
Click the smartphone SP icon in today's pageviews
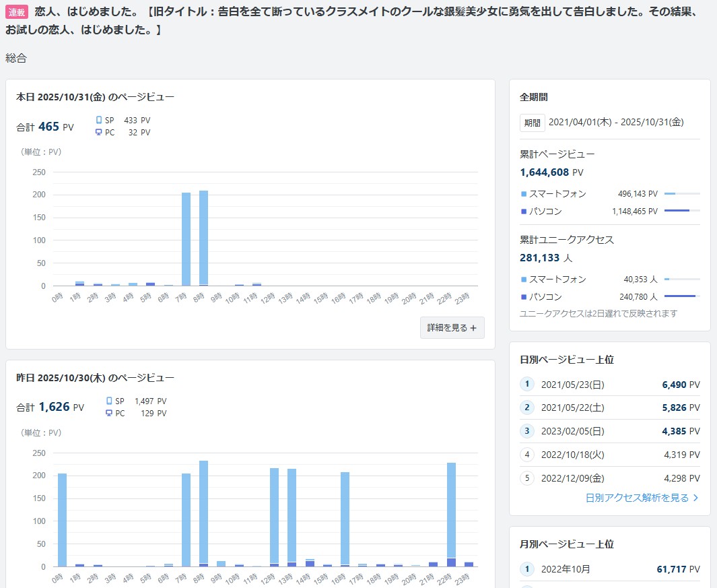99,121
